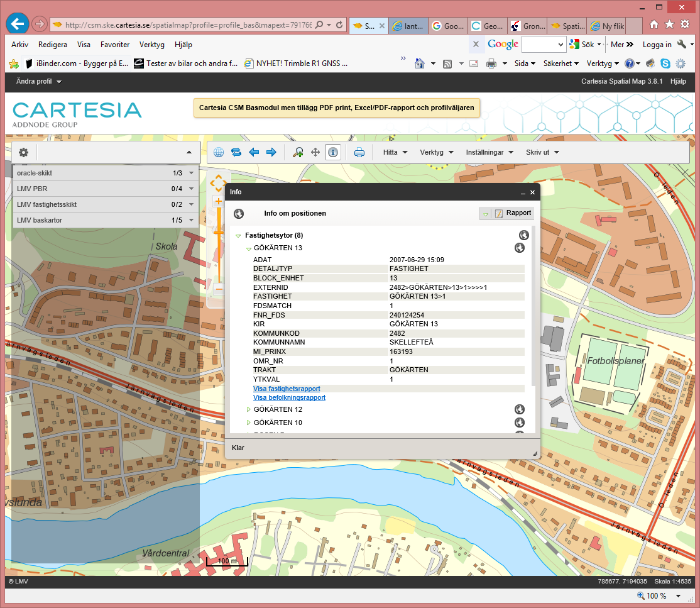
Task: Open Visa befolkningsrapport link
Action: tap(289, 397)
